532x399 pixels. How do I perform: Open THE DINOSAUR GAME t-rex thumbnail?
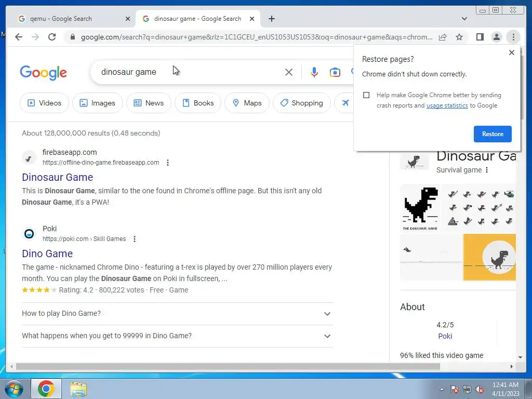pyautogui.click(x=420, y=208)
